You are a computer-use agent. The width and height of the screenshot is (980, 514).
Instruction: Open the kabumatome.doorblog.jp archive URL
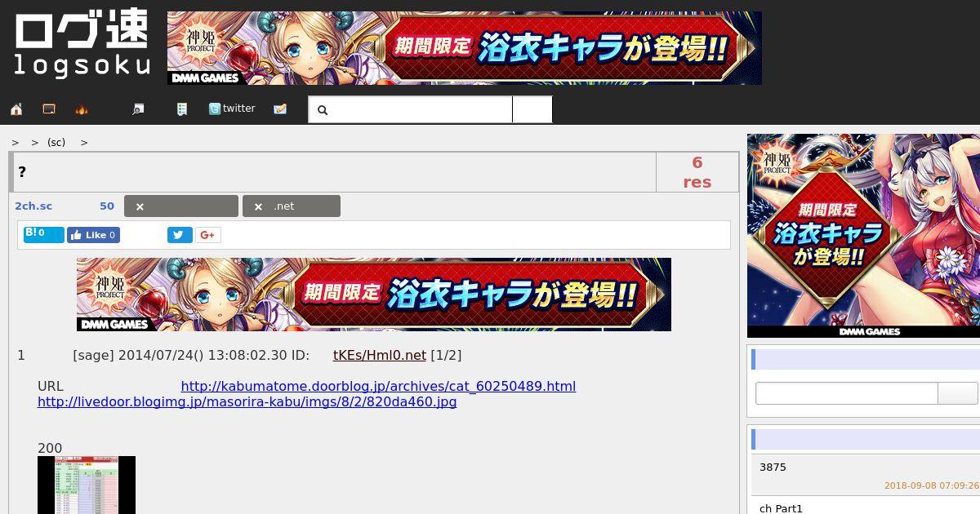[x=378, y=387]
